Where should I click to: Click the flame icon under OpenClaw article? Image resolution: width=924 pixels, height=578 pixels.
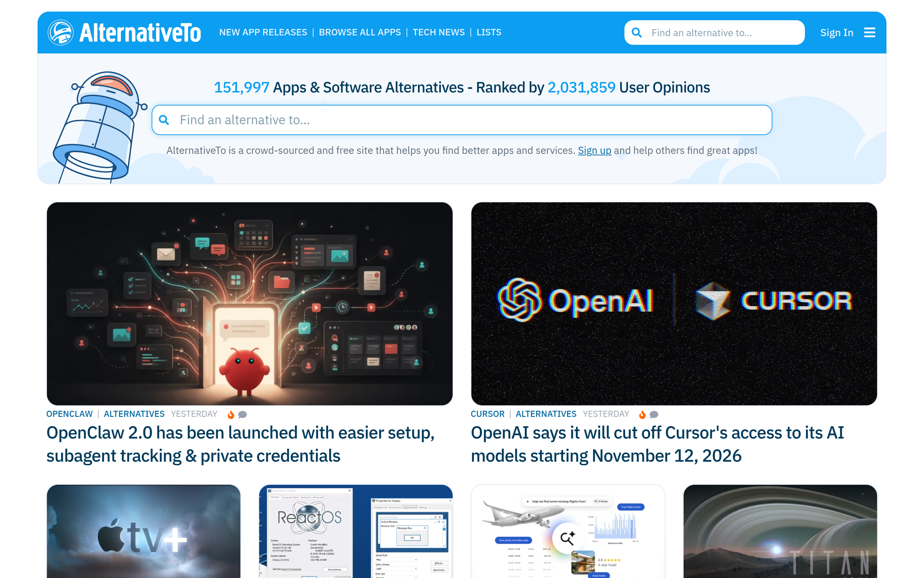tap(231, 414)
